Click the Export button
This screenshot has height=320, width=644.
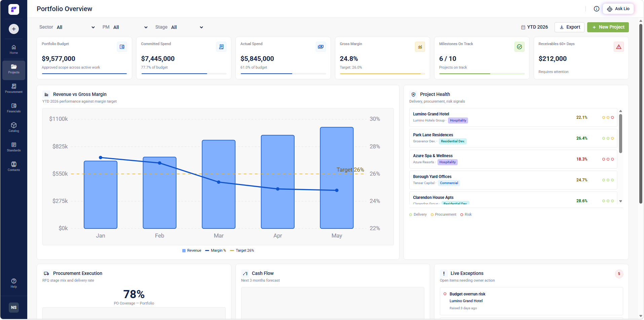pos(570,27)
